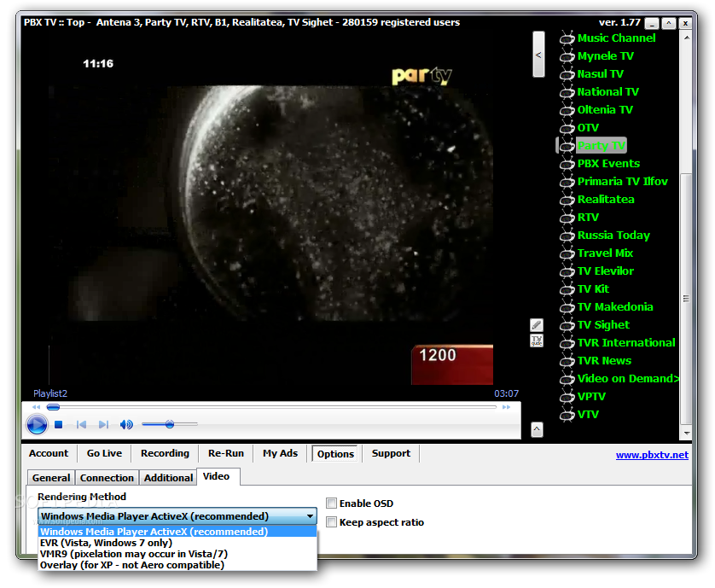This screenshot has width=715, height=588.
Task: Click channel list scrollbar up arrow
Action: point(686,38)
